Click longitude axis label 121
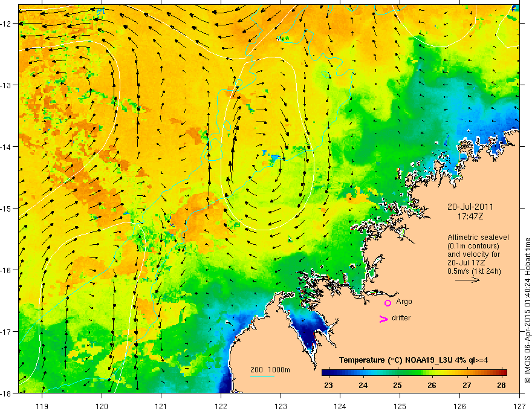This screenshot has width=532, height=411. [161, 406]
